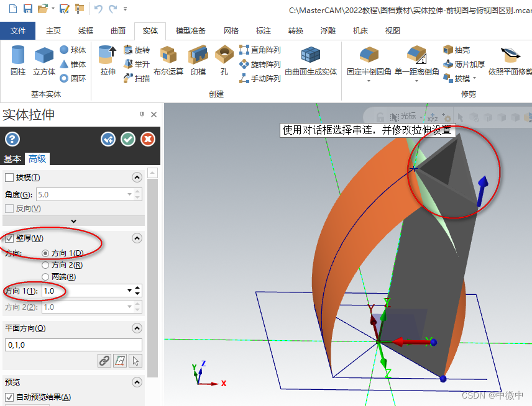Cancel with the red X button
Screen dimensions: 532x406
point(148,139)
